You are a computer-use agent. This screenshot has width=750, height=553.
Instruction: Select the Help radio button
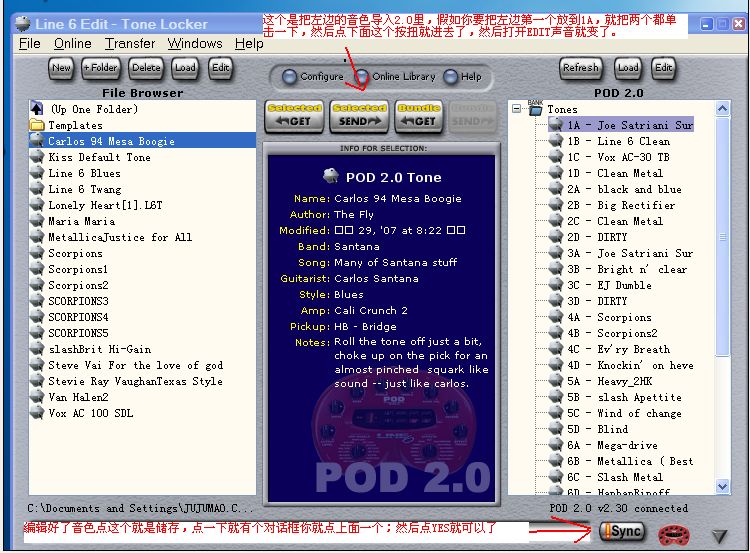451,77
